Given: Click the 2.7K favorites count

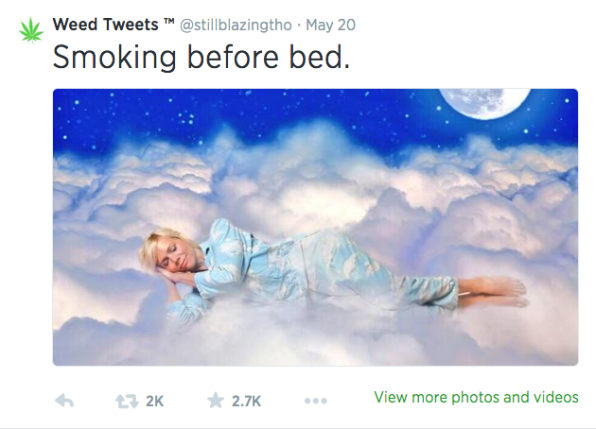Looking at the screenshot, I should [246, 401].
